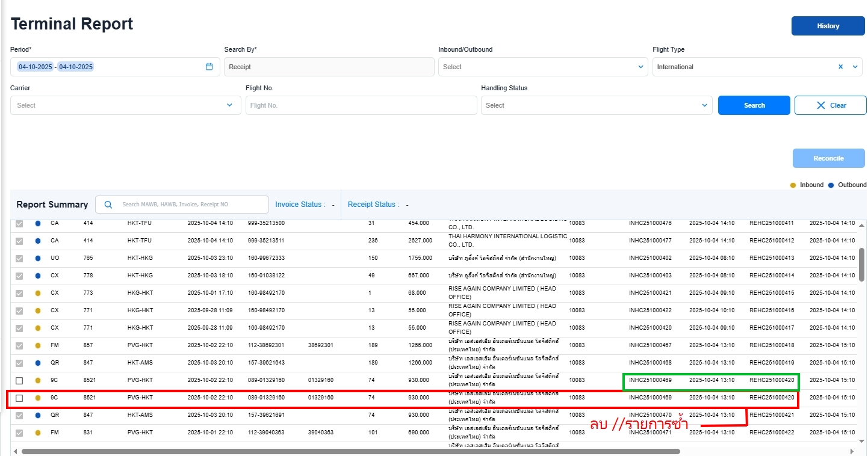Viewport: 868px width, 456px height.
Task: Uncheck the FM 857 PVG-HKT row checkbox
Action: tap(19, 346)
